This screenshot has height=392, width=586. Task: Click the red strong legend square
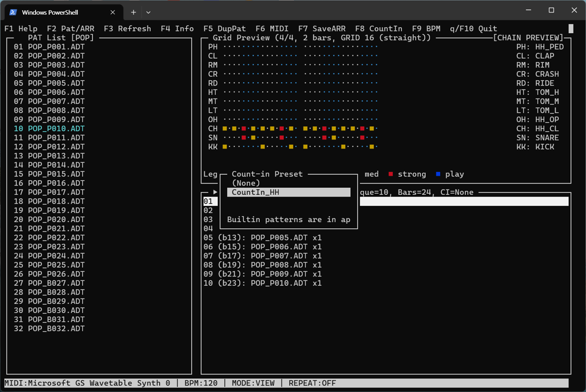390,174
